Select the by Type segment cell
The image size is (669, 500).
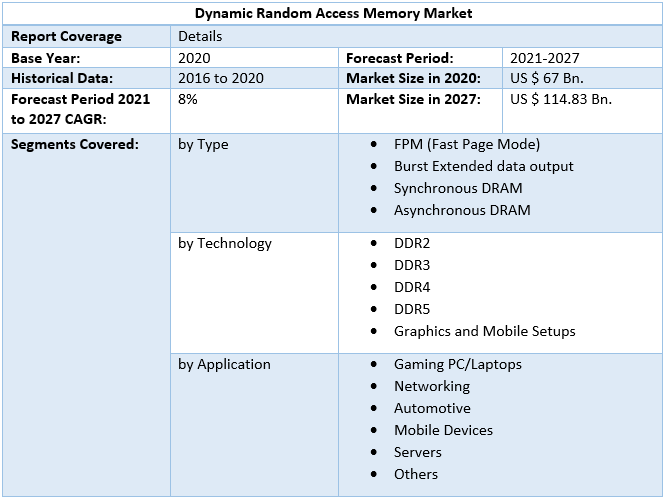click(x=203, y=144)
